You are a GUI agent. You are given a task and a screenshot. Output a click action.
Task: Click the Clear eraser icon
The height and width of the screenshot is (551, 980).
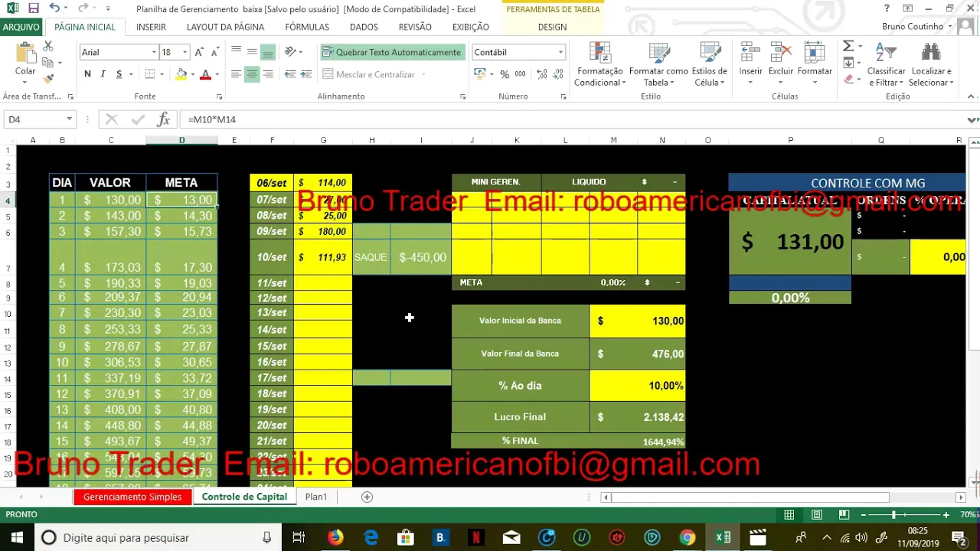click(x=848, y=79)
